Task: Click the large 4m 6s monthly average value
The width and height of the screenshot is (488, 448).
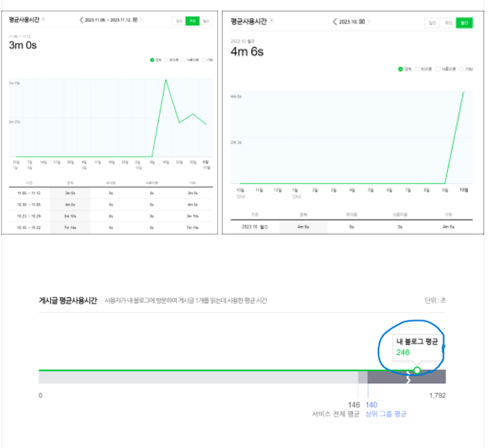Action: 247,52
